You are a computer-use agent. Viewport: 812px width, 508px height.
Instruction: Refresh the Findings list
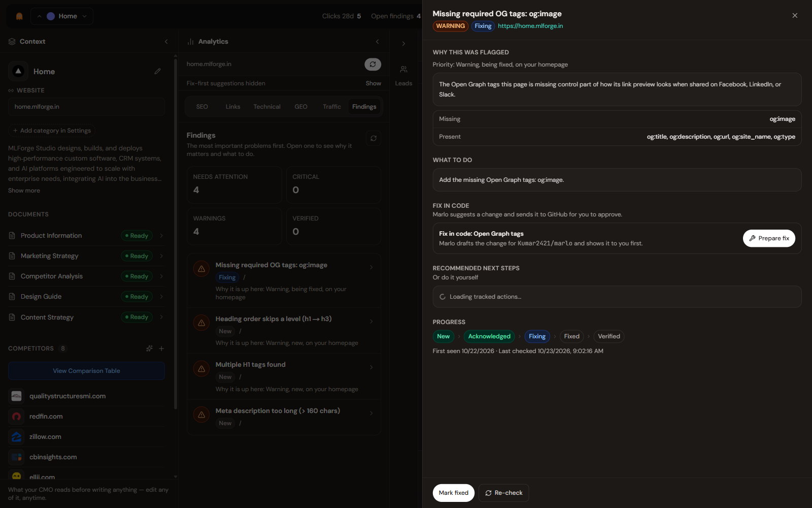(374, 138)
